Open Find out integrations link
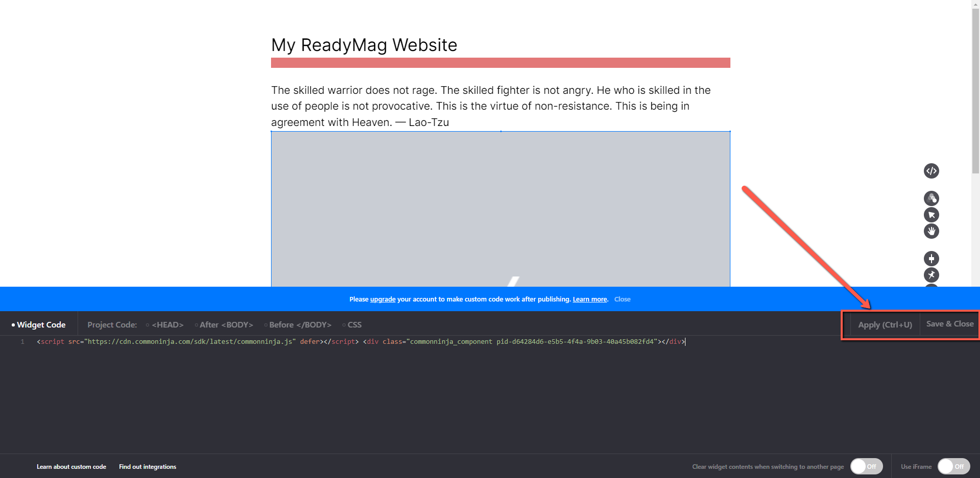The height and width of the screenshot is (478, 980). pyautogui.click(x=148, y=467)
